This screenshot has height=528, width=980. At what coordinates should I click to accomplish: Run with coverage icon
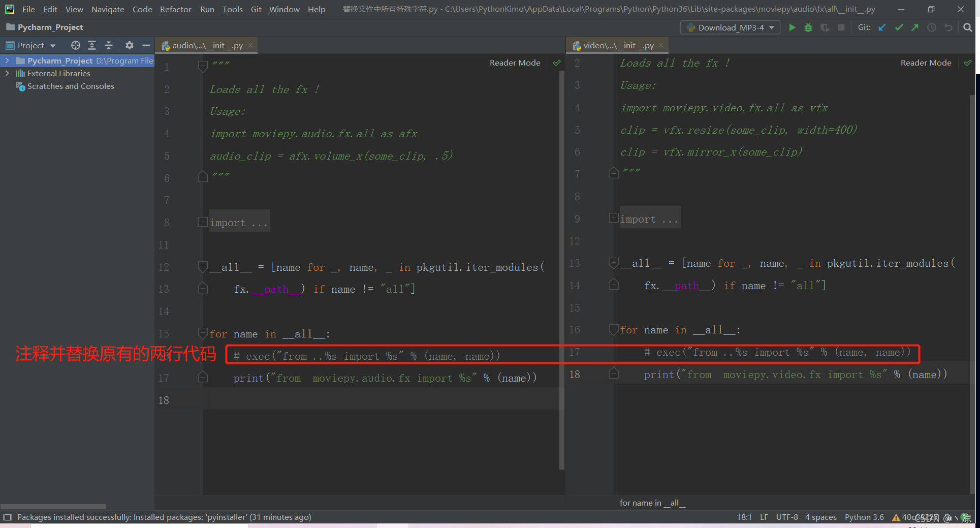pos(825,27)
